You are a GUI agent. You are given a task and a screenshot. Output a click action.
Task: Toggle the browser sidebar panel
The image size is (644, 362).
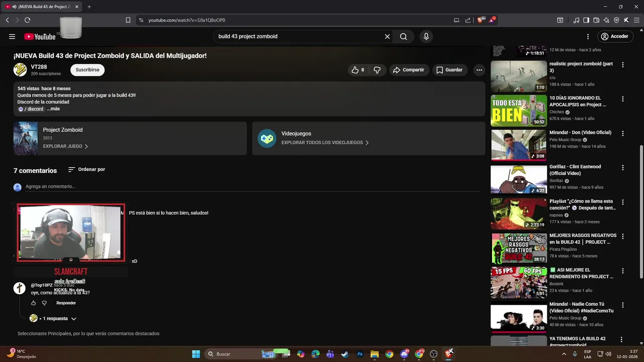click(x=586, y=20)
